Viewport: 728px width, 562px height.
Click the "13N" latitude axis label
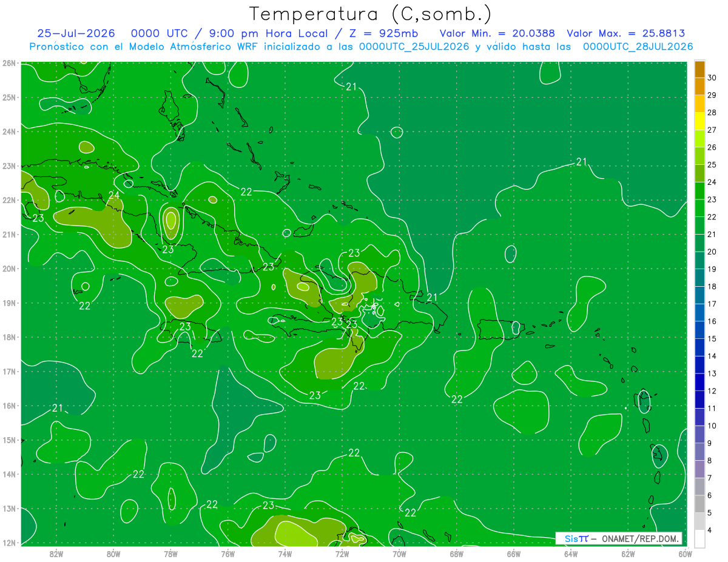(9, 509)
